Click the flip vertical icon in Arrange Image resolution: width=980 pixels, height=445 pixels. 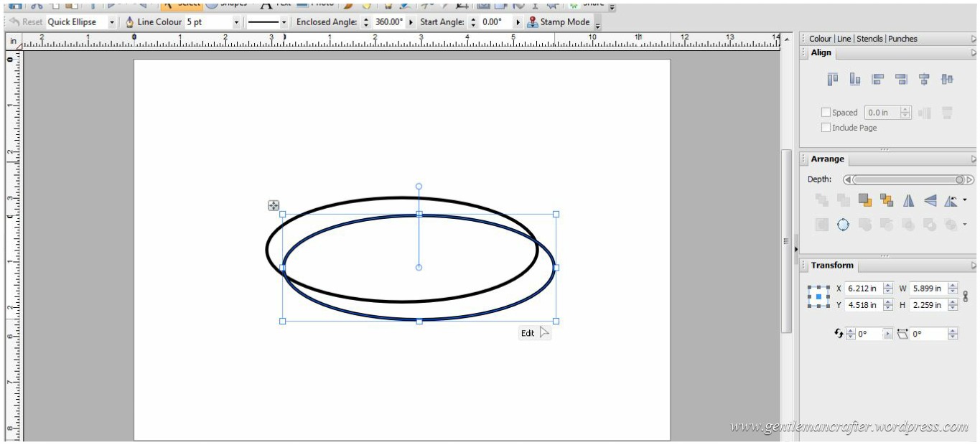930,201
